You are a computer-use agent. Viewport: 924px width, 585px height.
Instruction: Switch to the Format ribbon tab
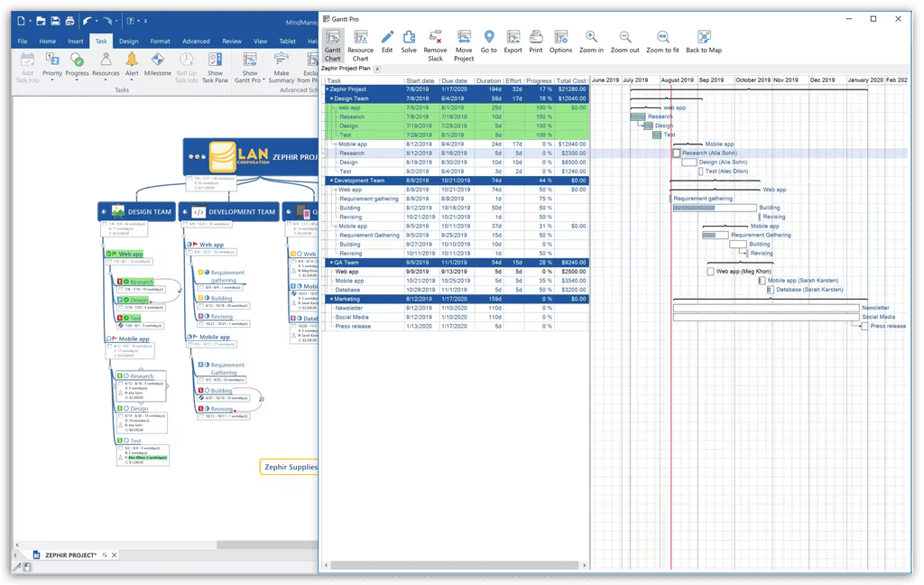(x=160, y=42)
